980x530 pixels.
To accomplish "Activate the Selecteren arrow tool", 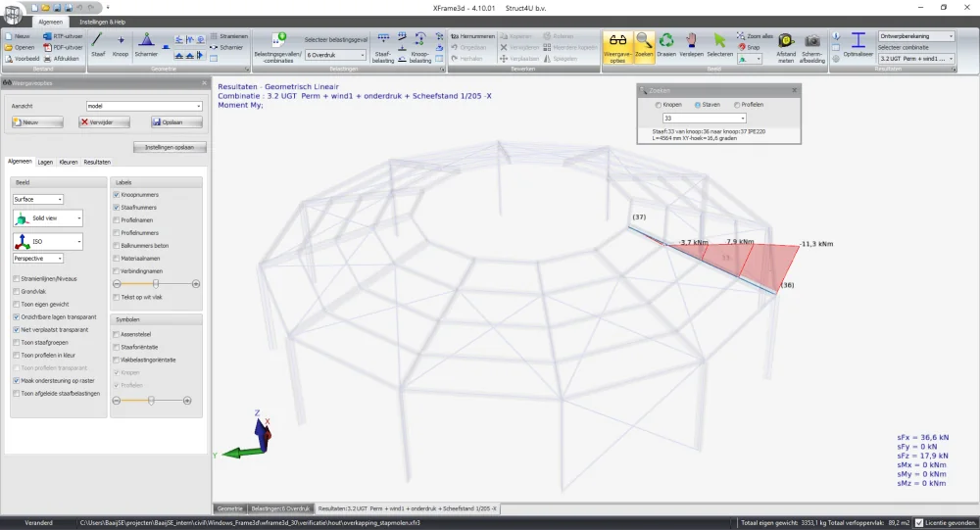I will click(x=719, y=45).
